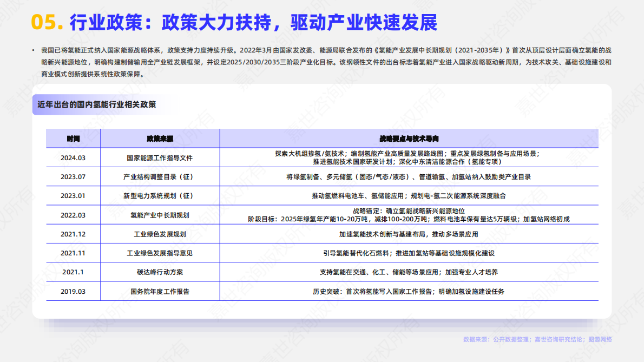The width and height of the screenshot is (644, 362).
Task: Click the "数据来源" footer source text
Action: point(537,340)
